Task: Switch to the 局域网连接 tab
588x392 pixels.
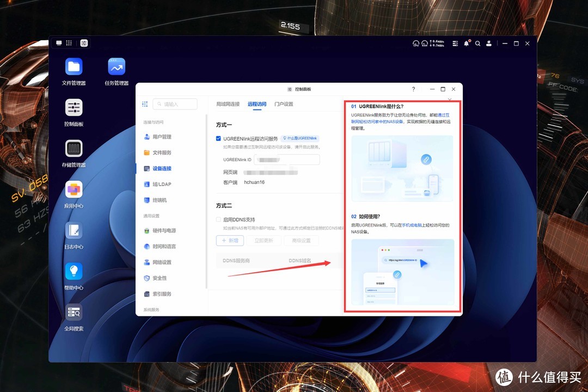Action: tap(228, 104)
